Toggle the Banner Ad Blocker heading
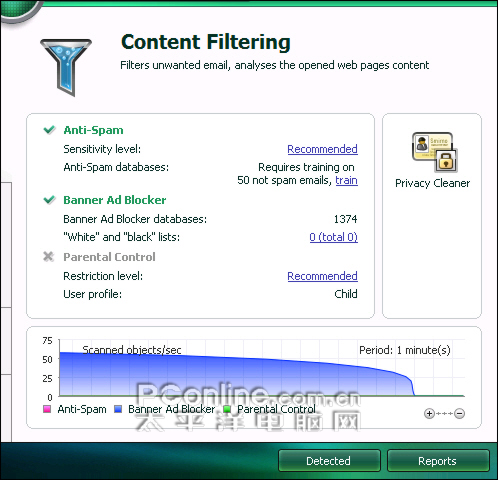The width and height of the screenshot is (498, 480). pos(115,200)
